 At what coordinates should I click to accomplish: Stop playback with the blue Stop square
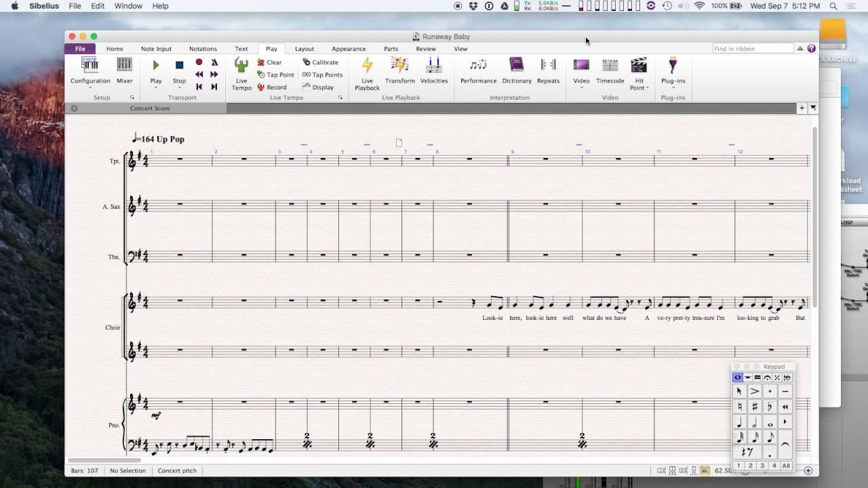click(x=179, y=65)
